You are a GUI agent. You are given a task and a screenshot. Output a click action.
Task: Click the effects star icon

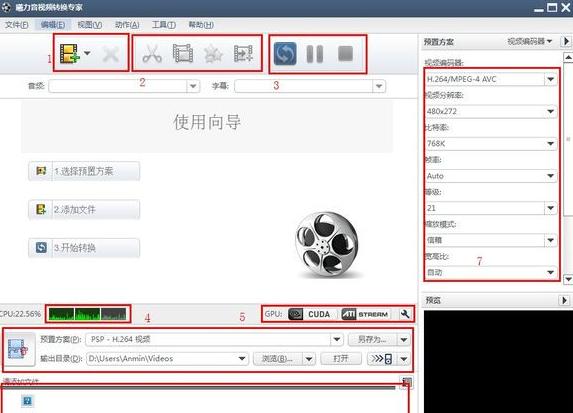[213, 54]
